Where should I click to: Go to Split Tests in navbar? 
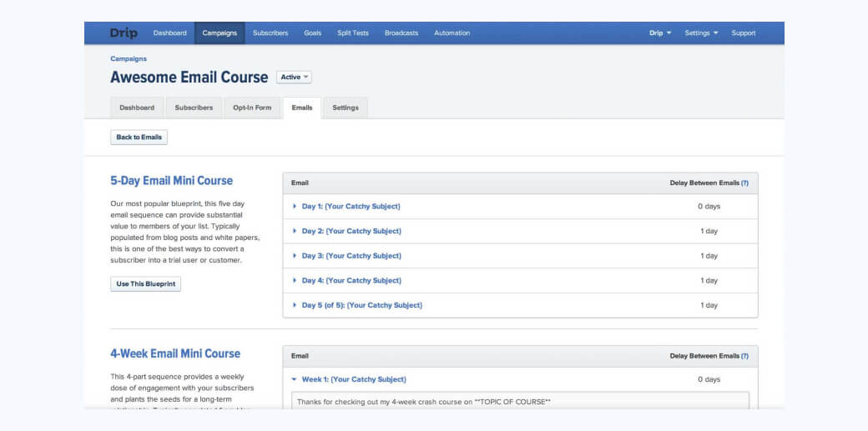pos(352,33)
